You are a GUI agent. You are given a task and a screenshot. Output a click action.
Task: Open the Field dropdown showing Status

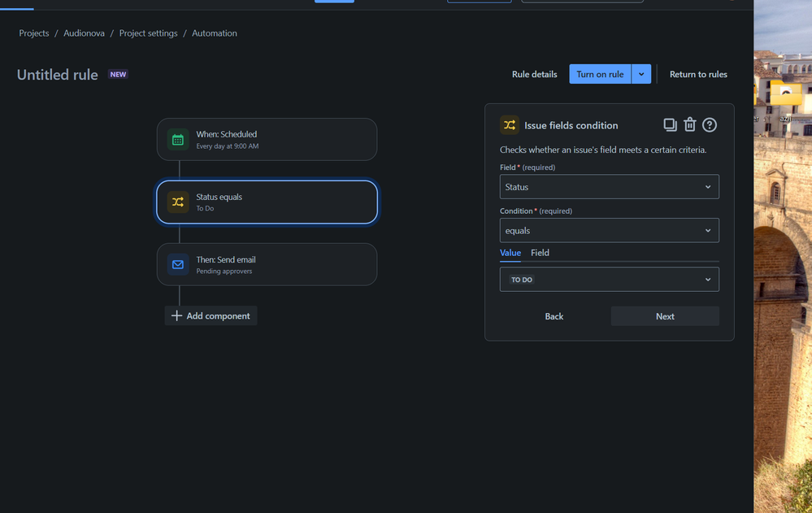coord(609,187)
